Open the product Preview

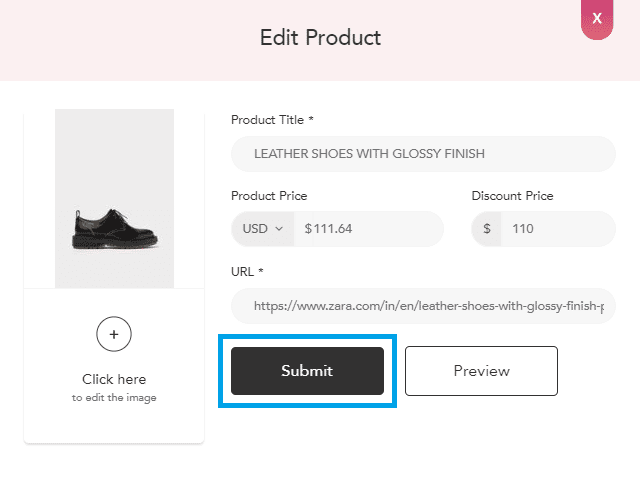[x=481, y=371]
